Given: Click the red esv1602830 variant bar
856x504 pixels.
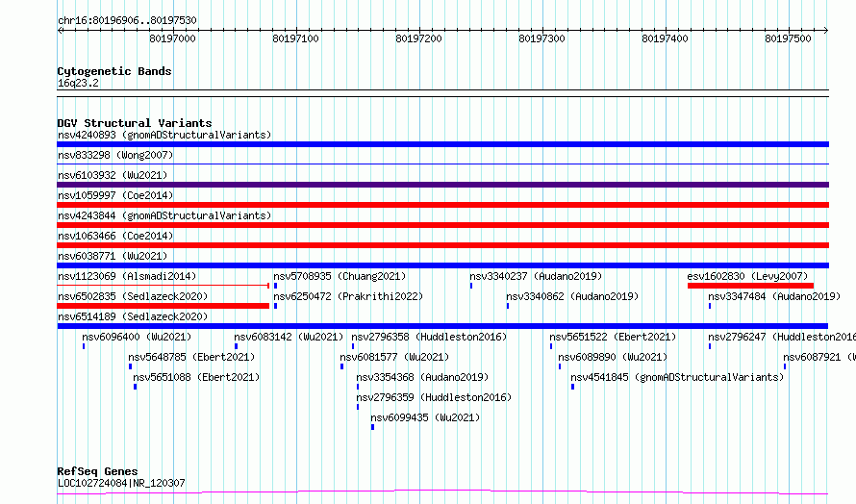Looking at the screenshot, I should coord(750,286).
